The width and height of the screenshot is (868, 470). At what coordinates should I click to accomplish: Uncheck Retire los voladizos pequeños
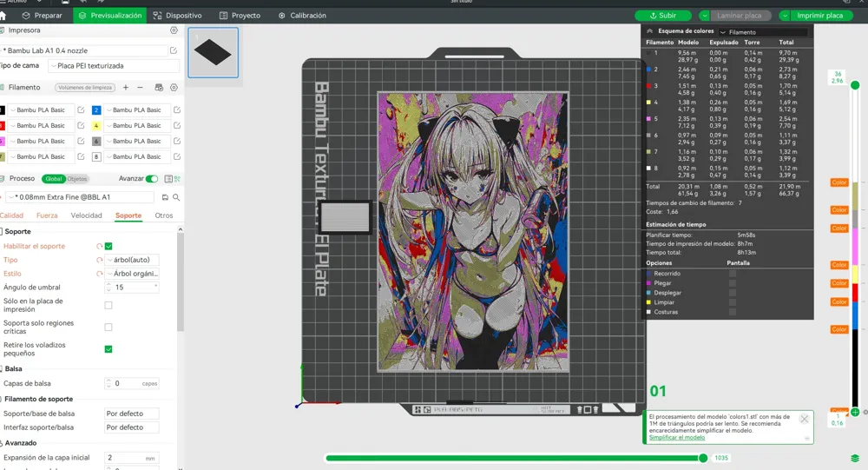[108, 349]
